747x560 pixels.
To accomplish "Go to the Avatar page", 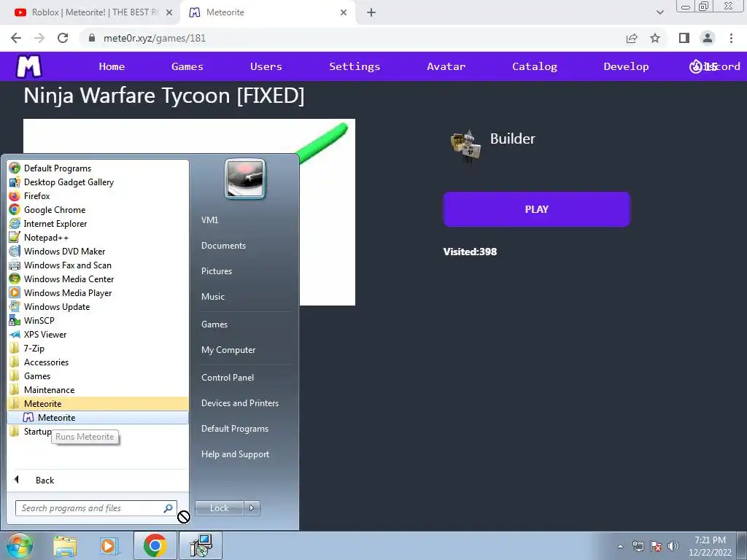I will pos(446,66).
